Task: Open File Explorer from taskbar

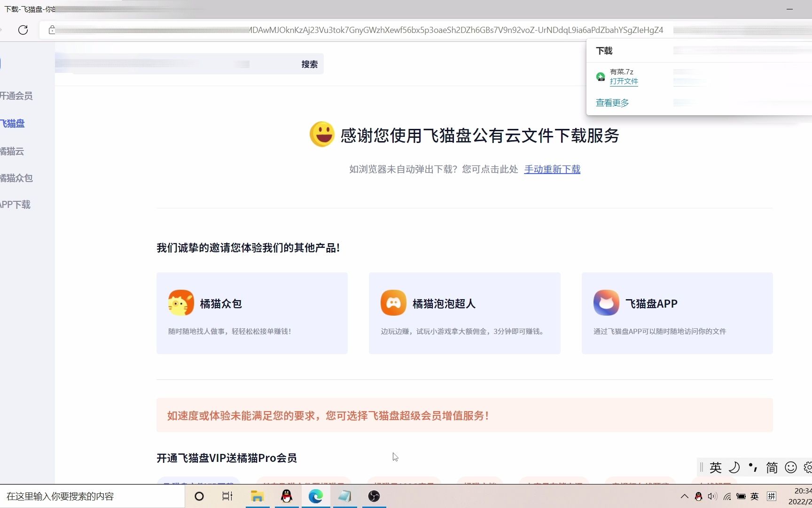Action: click(257, 496)
